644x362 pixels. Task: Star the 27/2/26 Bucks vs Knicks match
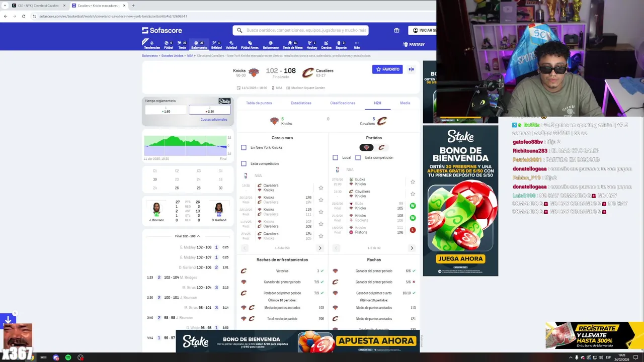point(413,182)
